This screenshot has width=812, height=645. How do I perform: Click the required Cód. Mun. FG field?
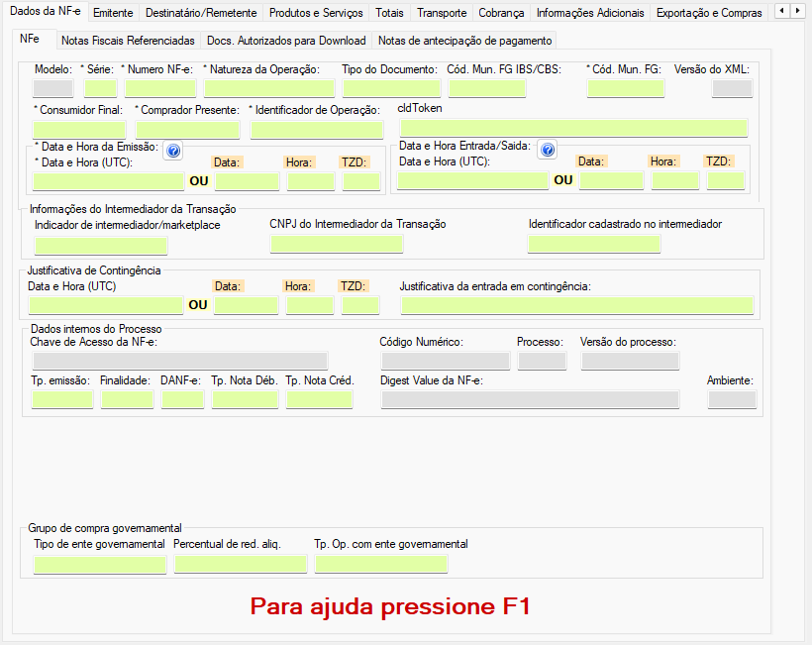626,88
